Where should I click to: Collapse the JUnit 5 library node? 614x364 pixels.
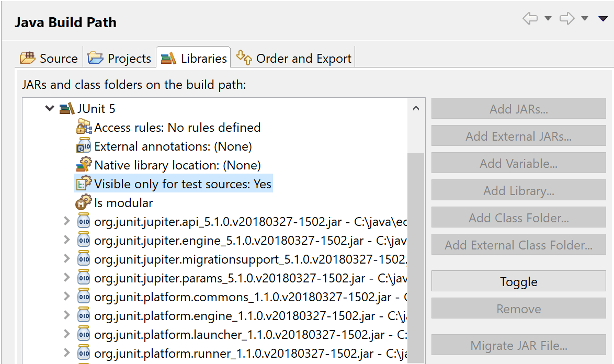click(50, 108)
